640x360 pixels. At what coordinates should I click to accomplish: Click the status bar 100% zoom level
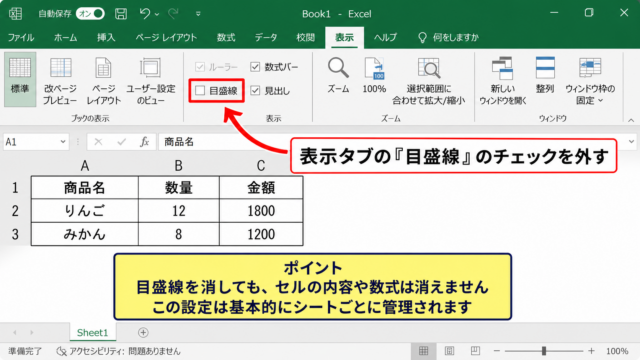pos(617,351)
